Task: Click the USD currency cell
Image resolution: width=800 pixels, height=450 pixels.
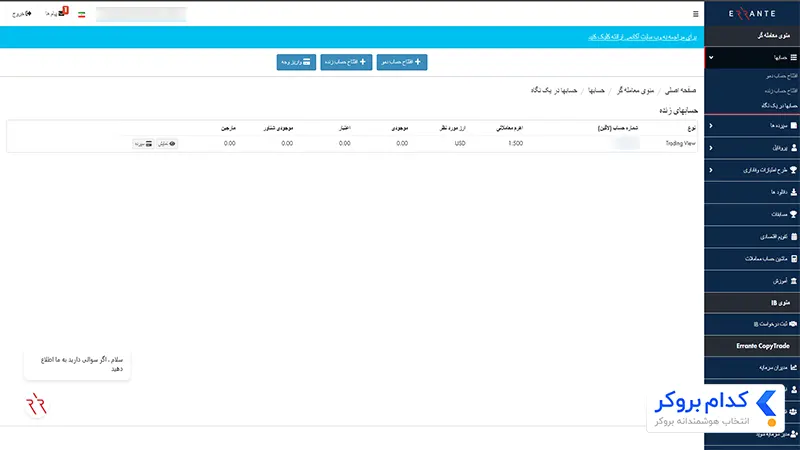Action: tap(460, 143)
